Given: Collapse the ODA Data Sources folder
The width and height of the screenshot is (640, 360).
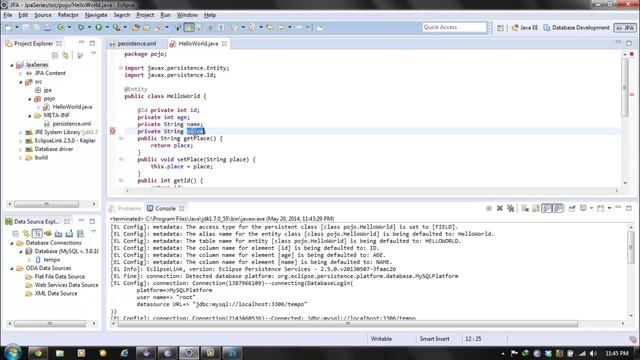Looking at the screenshot, I should pos(12,268).
